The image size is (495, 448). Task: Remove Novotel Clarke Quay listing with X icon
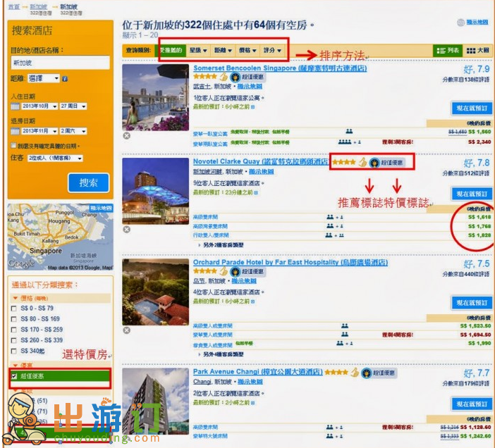tap(127, 230)
